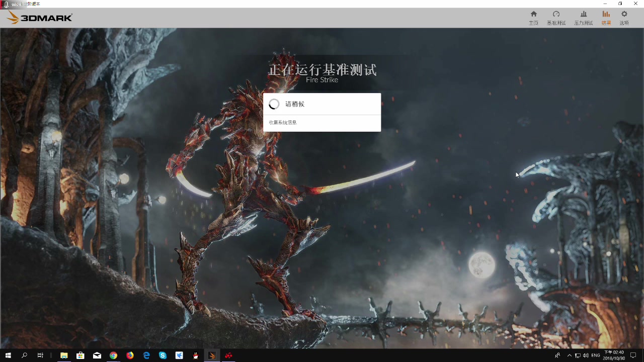Open the clock showing 02:40
Viewport: 644px width, 362px height.
click(x=614, y=355)
